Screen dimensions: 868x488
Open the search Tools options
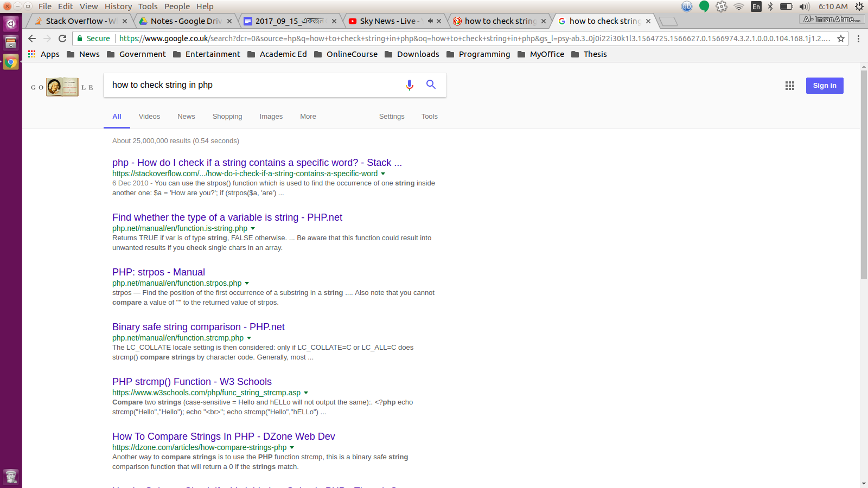pyautogui.click(x=430, y=117)
